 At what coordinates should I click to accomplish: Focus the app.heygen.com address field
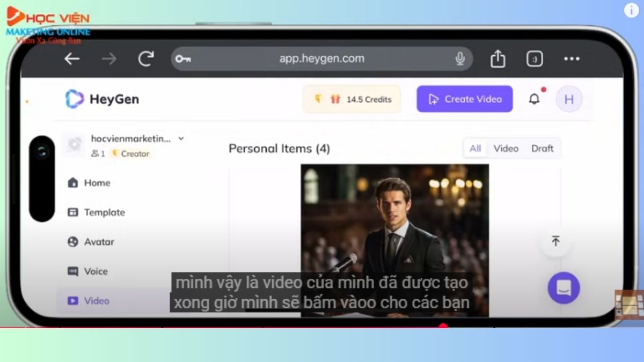click(x=322, y=58)
